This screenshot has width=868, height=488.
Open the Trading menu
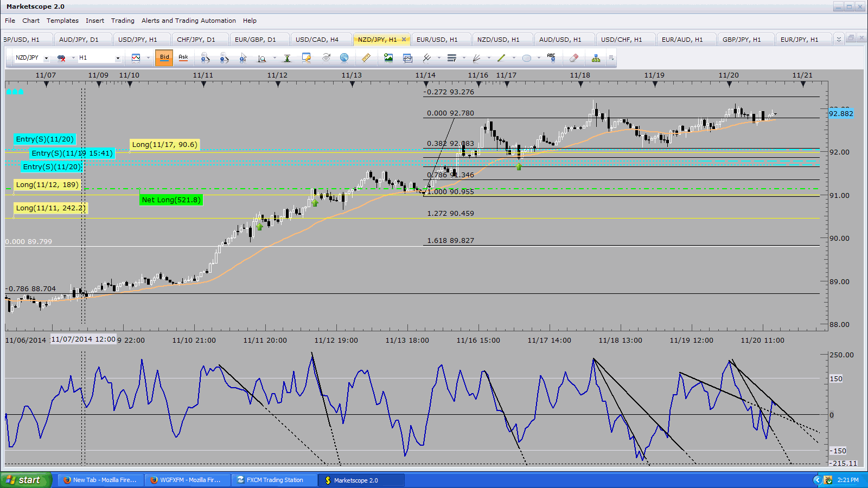click(123, 21)
